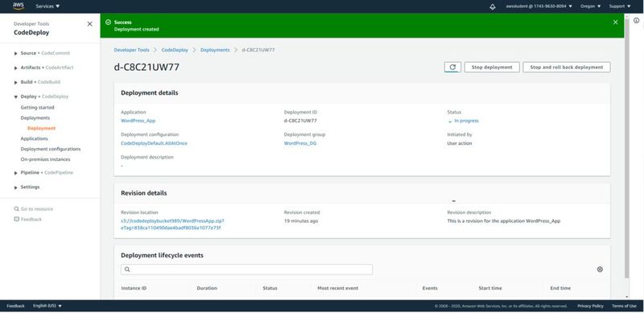This screenshot has height=313, width=644.
Task: Open the WordPress_DG deployment group link
Action: coord(300,143)
